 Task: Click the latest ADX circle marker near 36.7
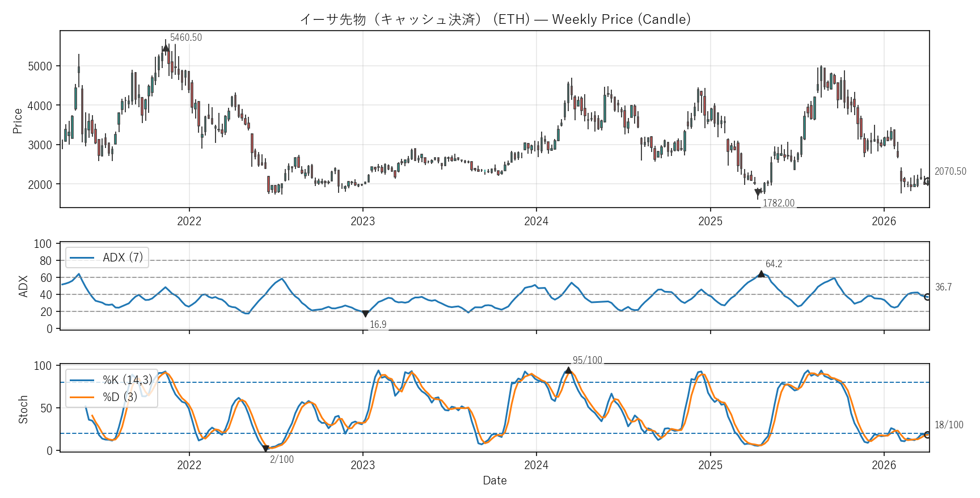click(928, 297)
